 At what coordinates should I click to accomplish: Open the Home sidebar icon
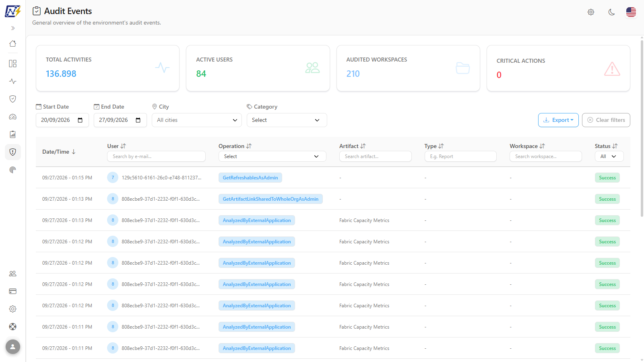[x=13, y=43]
